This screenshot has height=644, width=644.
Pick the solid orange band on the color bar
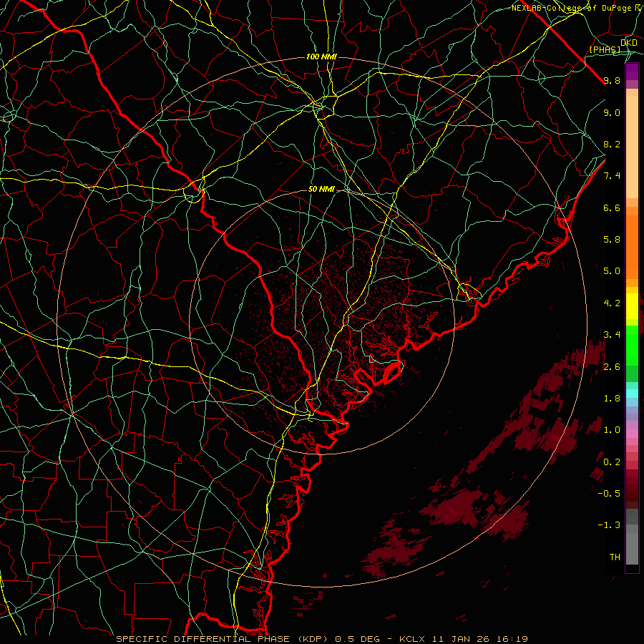pyautogui.click(x=632, y=248)
